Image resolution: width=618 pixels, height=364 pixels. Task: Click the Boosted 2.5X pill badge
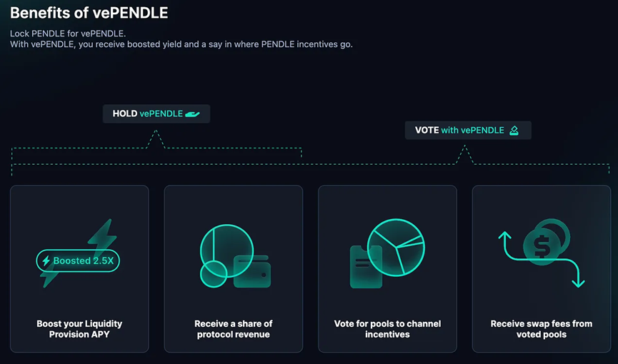[78, 261]
